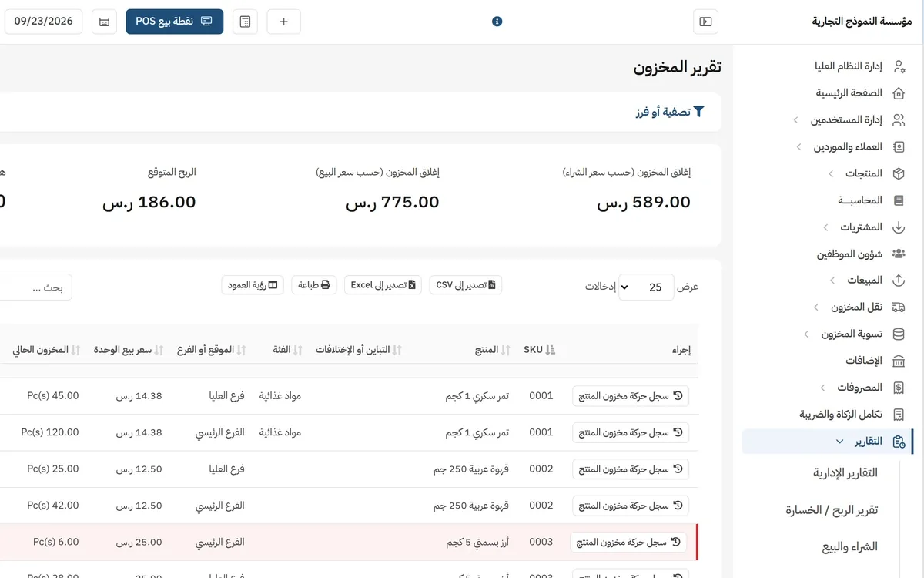The image size is (924, 578).
Task: Open stock history for قهوة عربية فرع العليا
Action: [x=631, y=469]
